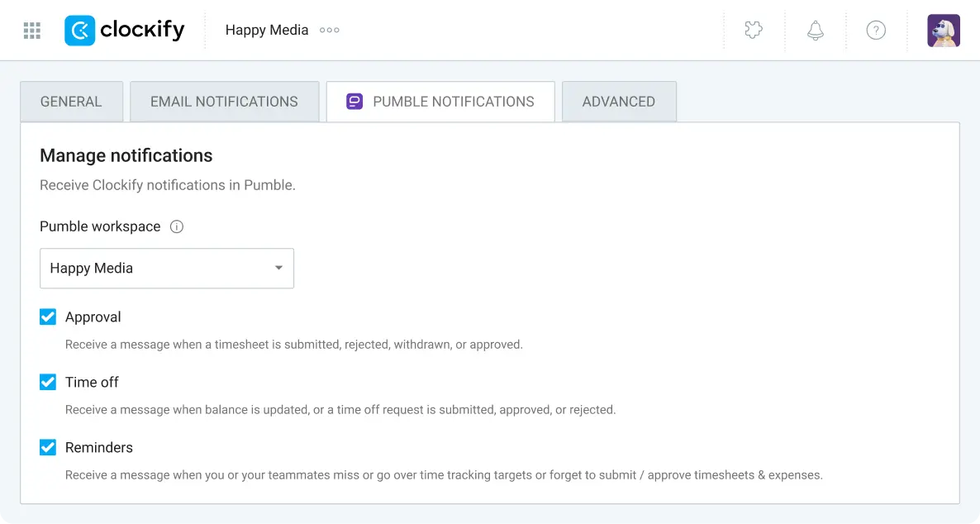Click the timesheet submitted description text
The image size is (980, 524).
tap(293, 345)
